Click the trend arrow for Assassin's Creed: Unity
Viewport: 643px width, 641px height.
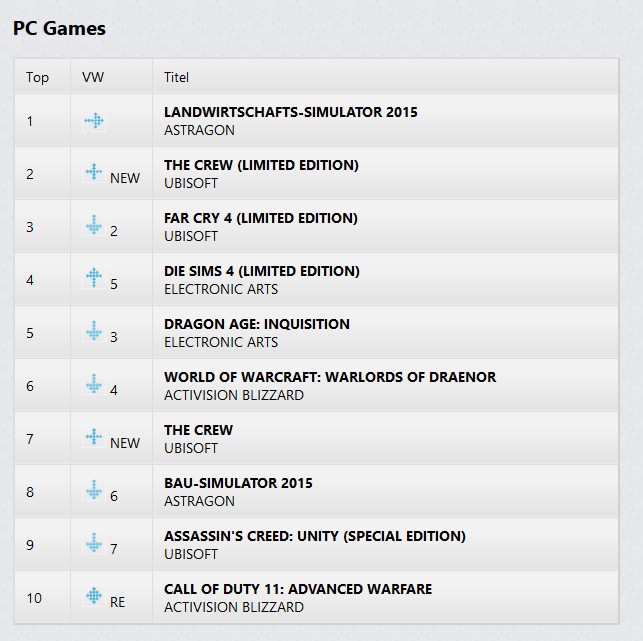(94, 544)
